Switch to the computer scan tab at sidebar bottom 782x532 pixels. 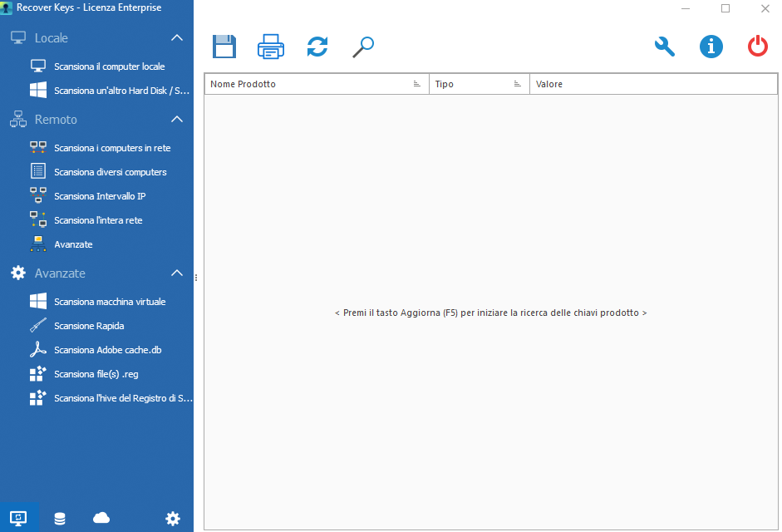(19, 518)
